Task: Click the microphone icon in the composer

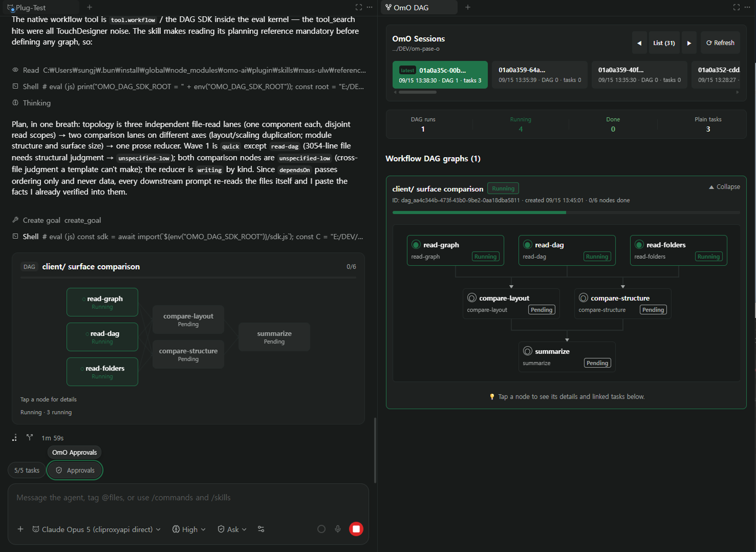Action: [x=338, y=529]
